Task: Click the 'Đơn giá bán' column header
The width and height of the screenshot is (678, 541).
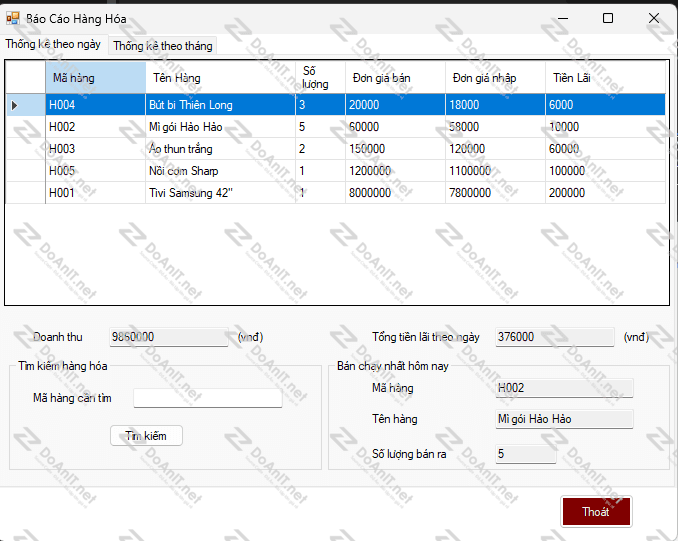Action: 394,78
